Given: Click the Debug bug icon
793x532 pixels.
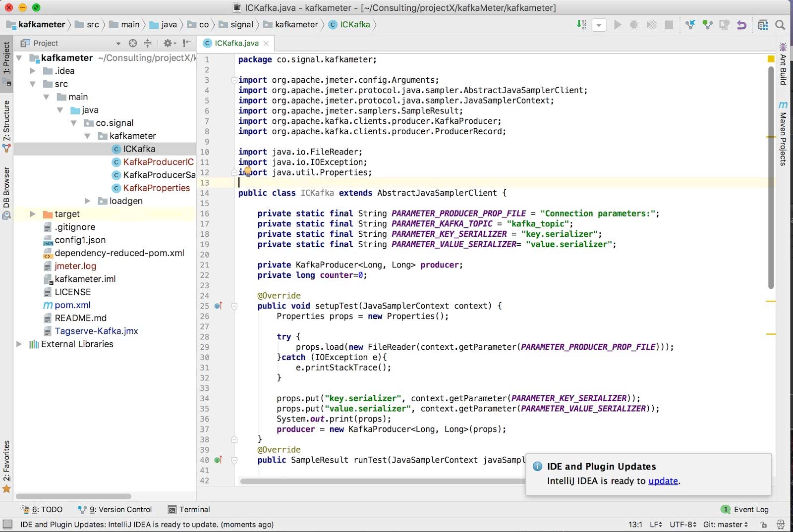Looking at the screenshot, I should tap(634, 25).
